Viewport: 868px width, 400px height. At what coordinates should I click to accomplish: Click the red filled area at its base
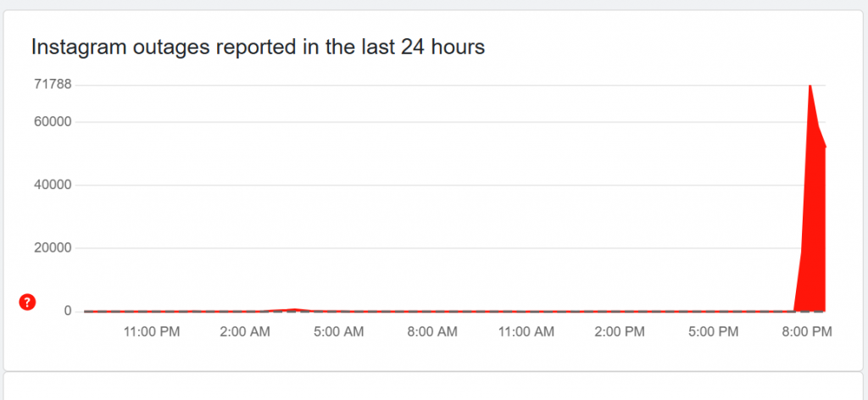(811, 301)
